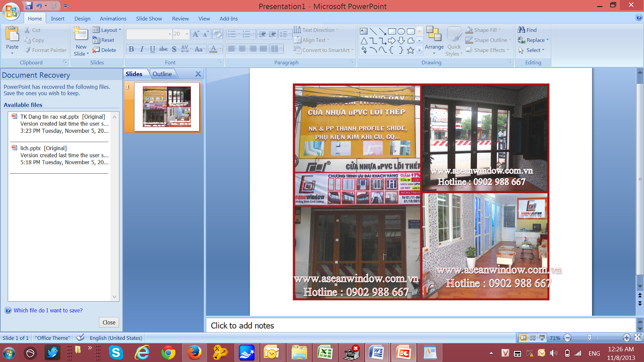
Task: Open Quick Styles gallery
Action: click(x=454, y=41)
